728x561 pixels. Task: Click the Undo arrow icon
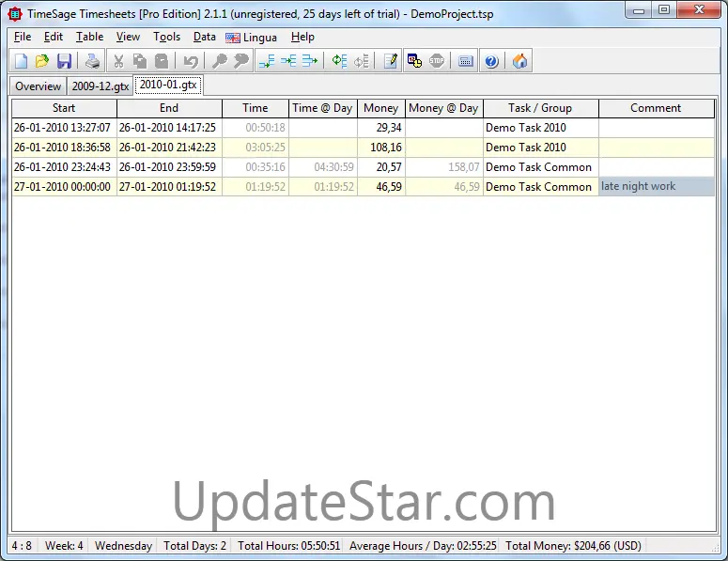click(191, 61)
